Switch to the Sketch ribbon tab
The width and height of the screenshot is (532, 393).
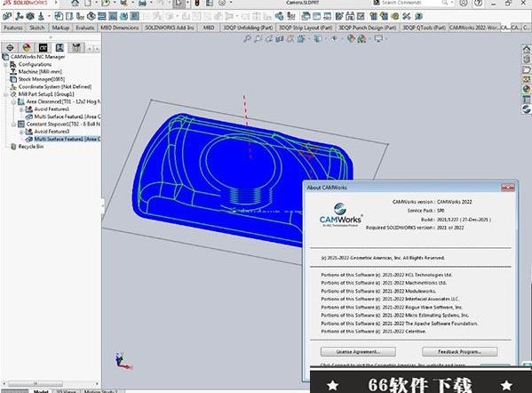tap(37, 28)
